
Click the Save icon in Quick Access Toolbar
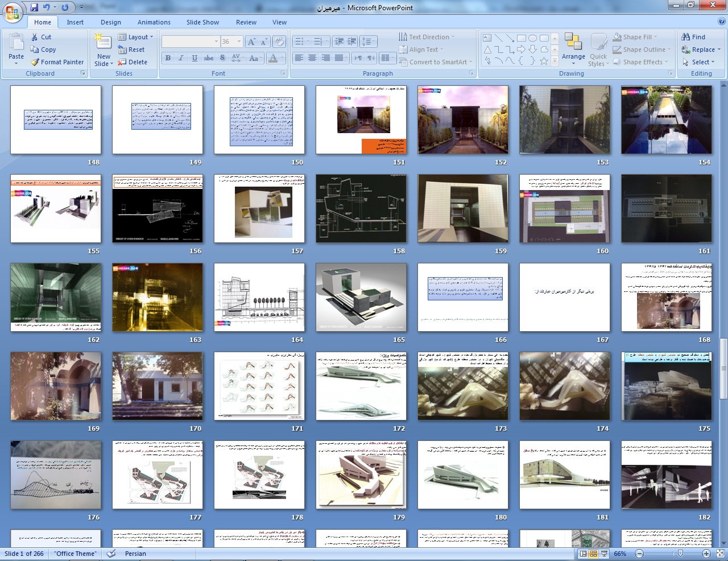click(x=34, y=7)
